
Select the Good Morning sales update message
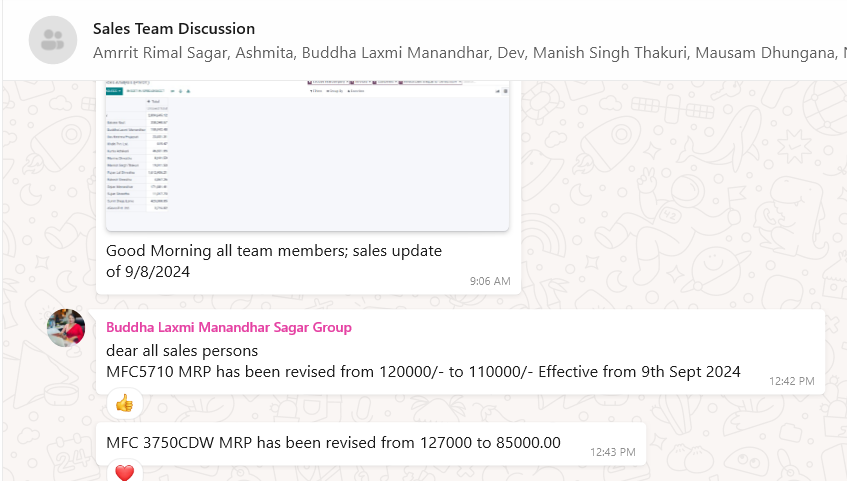[273, 251]
